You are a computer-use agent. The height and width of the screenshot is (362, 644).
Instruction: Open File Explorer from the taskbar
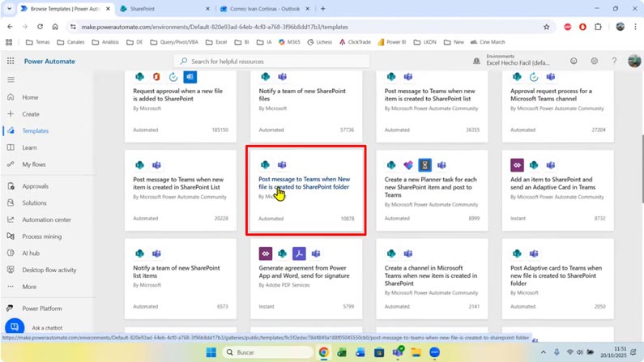(x=416, y=352)
